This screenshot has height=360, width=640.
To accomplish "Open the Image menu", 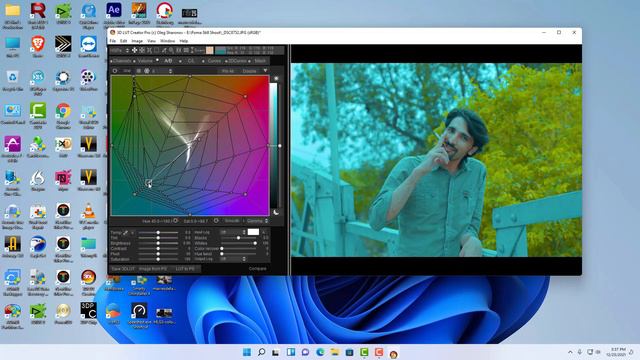I will pos(137,41).
